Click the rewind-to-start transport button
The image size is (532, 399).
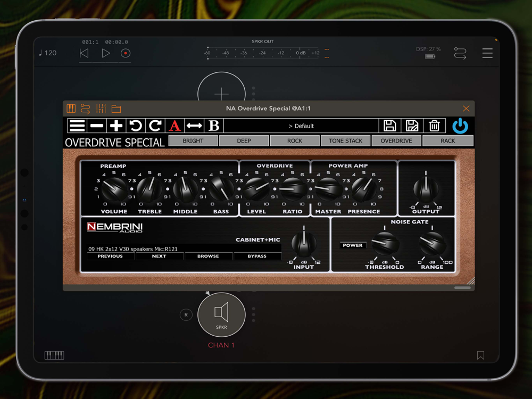pos(84,53)
